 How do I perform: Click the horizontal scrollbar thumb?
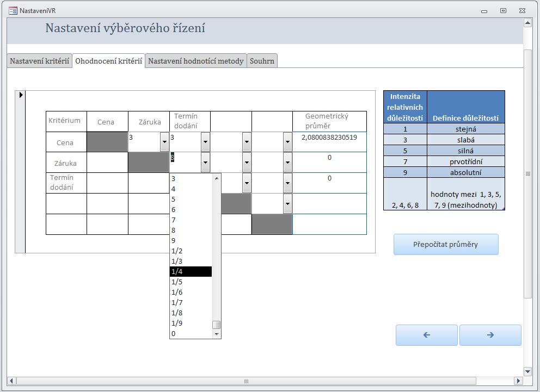(x=246, y=381)
